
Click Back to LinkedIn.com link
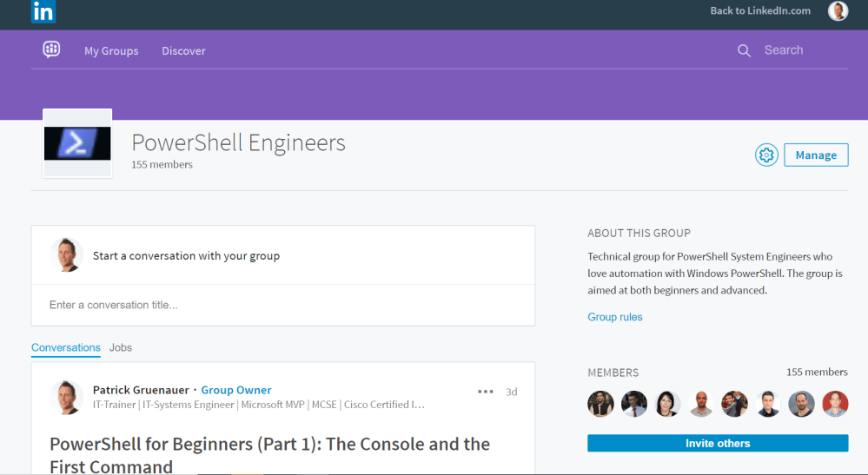point(760,11)
